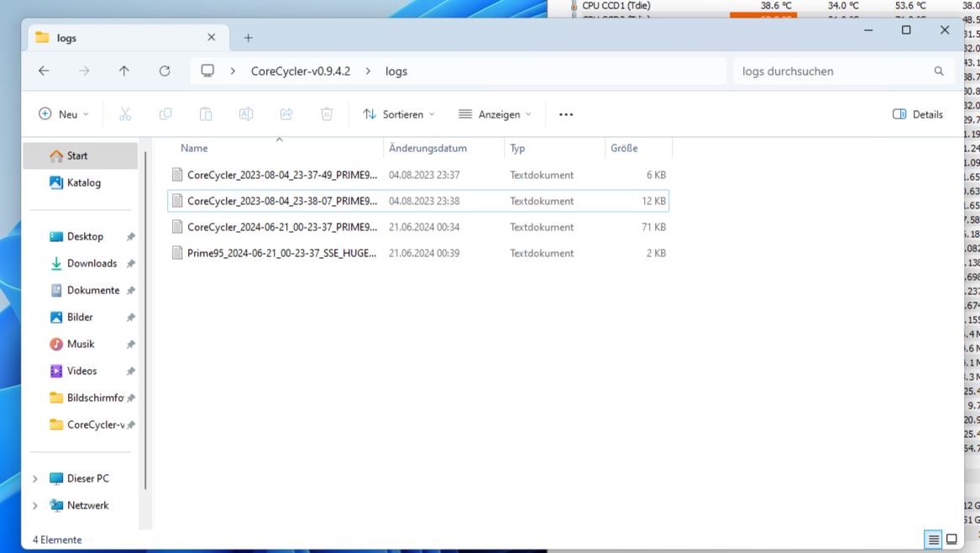Expand chevron after CoreCycler-v0.9.4.2 breadcrumb
Screen dimensions: 980x553
368,71
